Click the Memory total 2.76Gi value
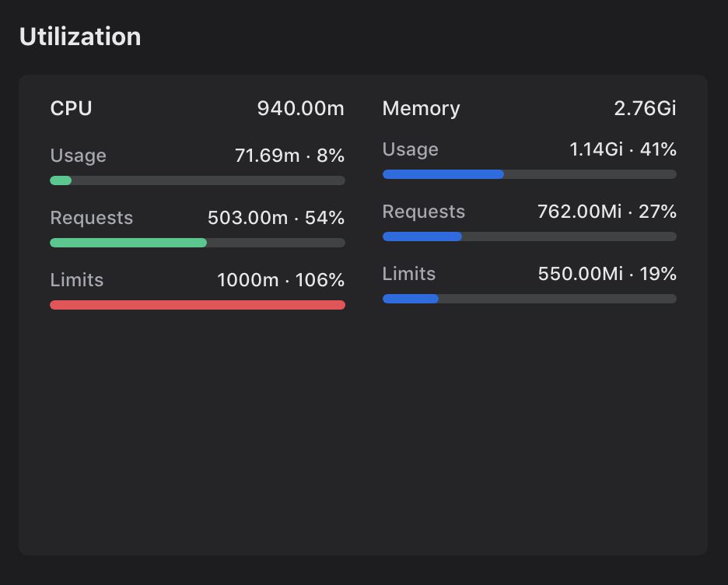Screen dimensions: 728x585 tap(646, 109)
